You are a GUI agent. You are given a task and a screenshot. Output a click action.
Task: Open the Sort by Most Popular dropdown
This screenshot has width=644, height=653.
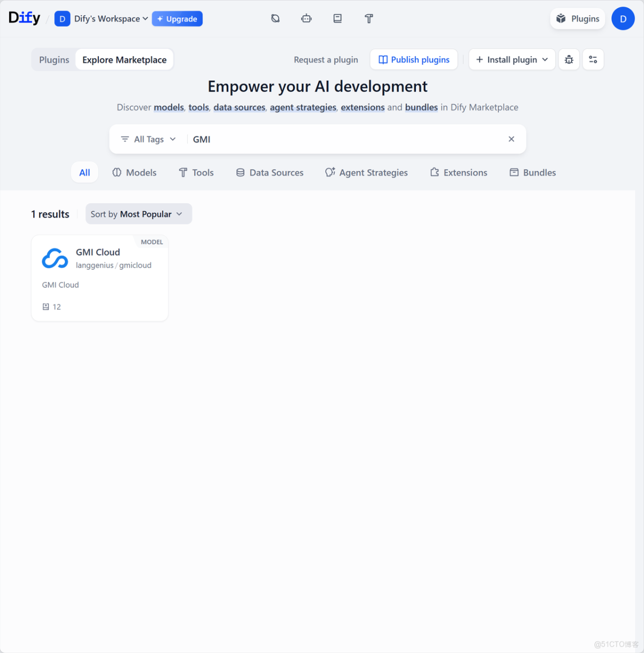[x=138, y=214]
